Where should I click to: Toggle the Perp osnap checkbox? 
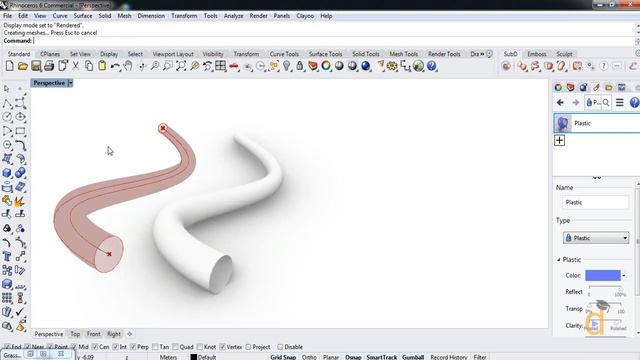(x=133, y=347)
